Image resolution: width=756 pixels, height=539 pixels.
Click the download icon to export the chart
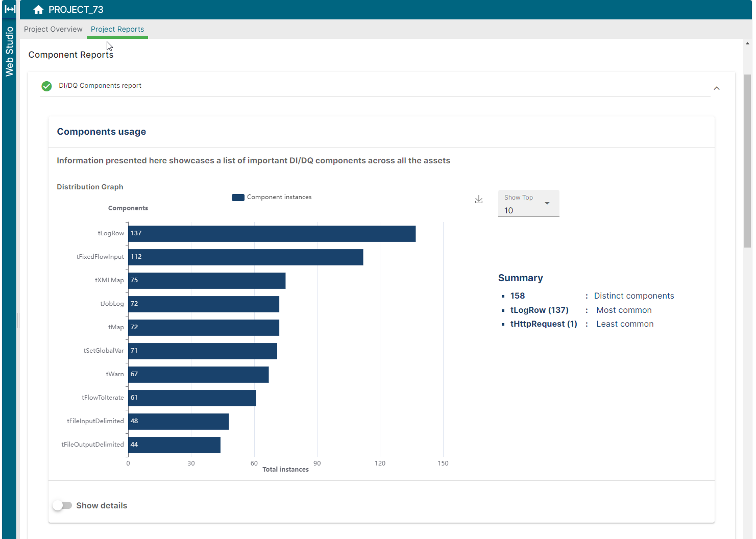point(478,199)
